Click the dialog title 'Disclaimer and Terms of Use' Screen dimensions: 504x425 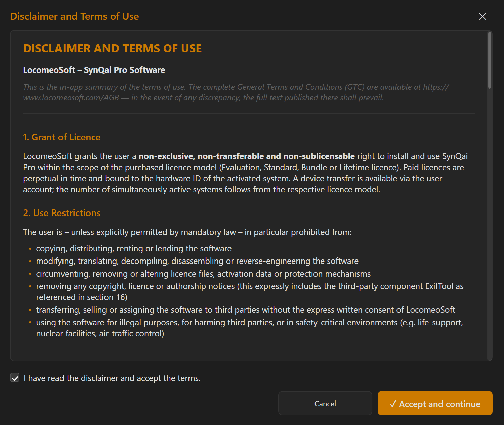(75, 16)
